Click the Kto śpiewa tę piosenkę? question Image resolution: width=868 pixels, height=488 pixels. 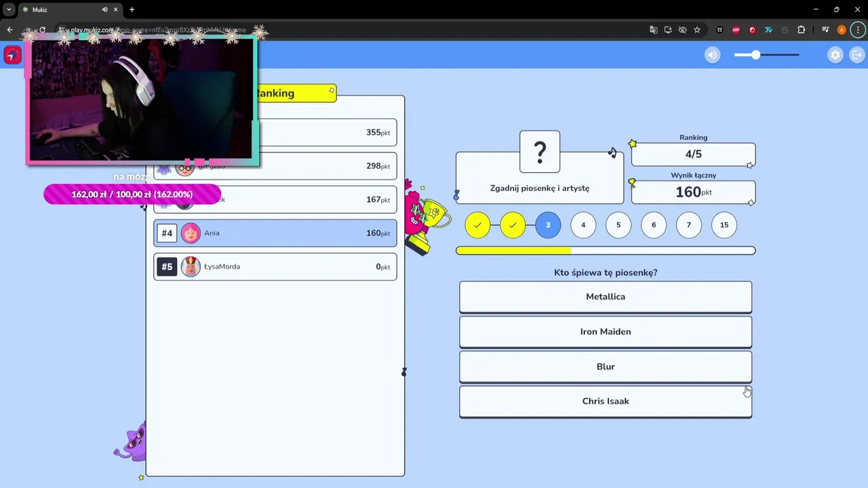[606, 272]
